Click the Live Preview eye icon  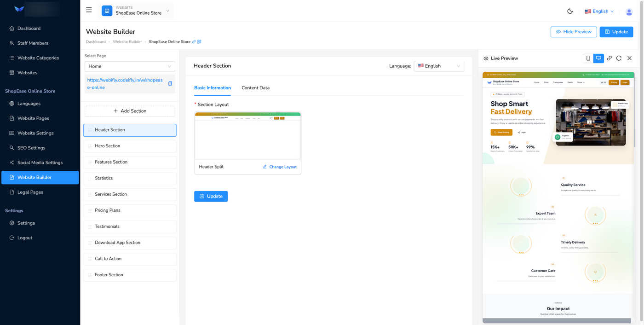[x=486, y=58]
